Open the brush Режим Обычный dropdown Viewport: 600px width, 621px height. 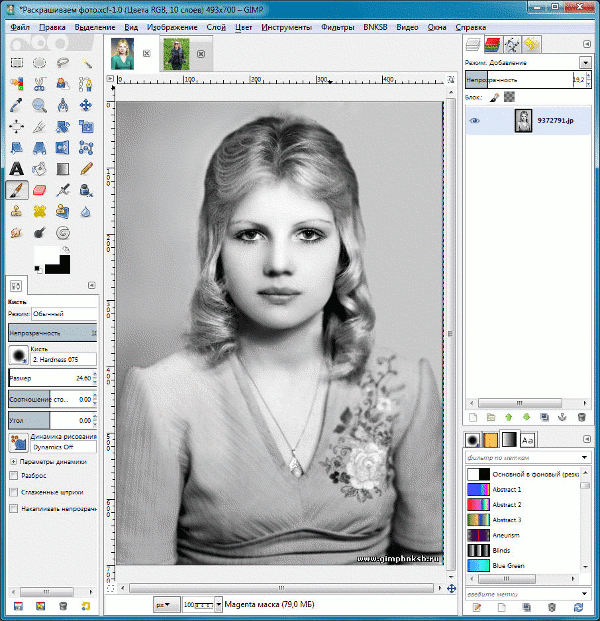pyautogui.click(x=62, y=314)
